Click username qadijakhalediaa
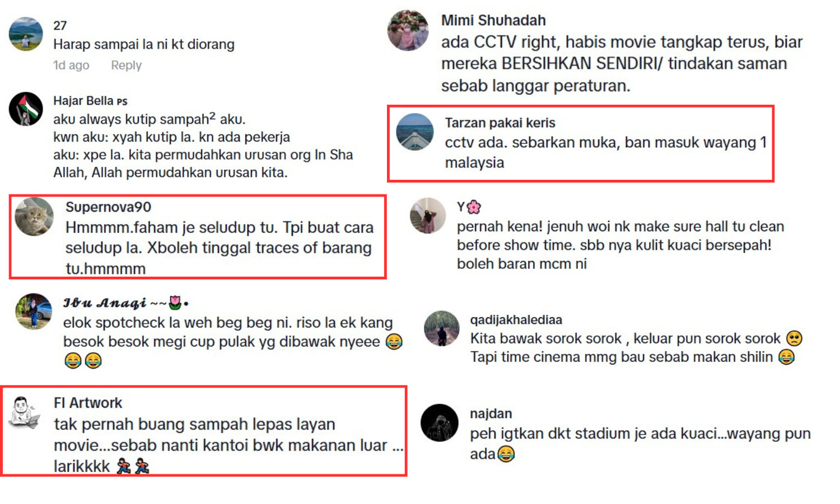The width and height of the screenshot is (840, 504). coord(516,320)
